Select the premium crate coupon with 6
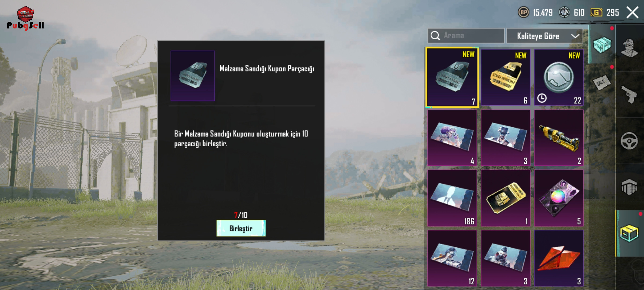 506,77
